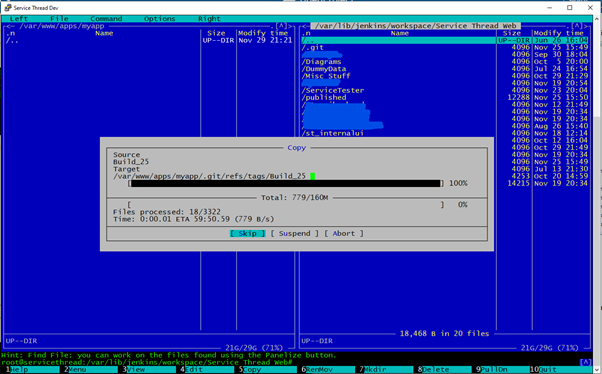Click the 10 Quit function key
602x374 pixels.
click(x=561, y=369)
